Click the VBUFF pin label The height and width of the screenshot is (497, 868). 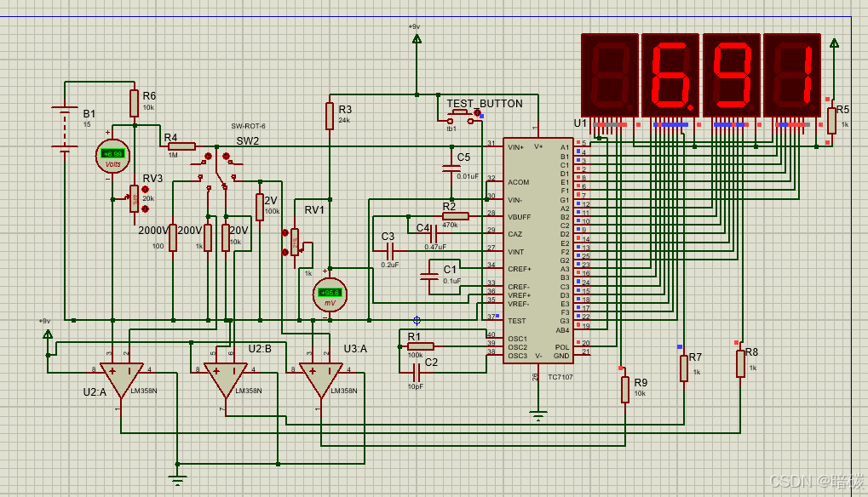(x=520, y=217)
